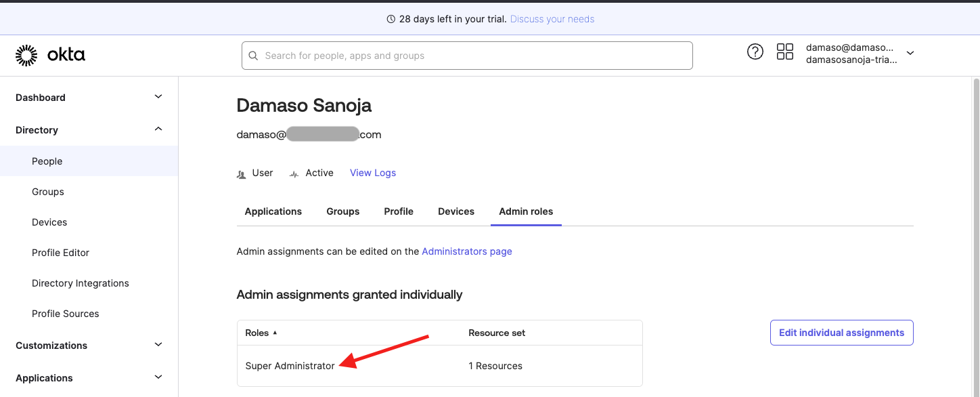Click Edit individual assignments button
This screenshot has height=397, width=980.
point(841,333)
